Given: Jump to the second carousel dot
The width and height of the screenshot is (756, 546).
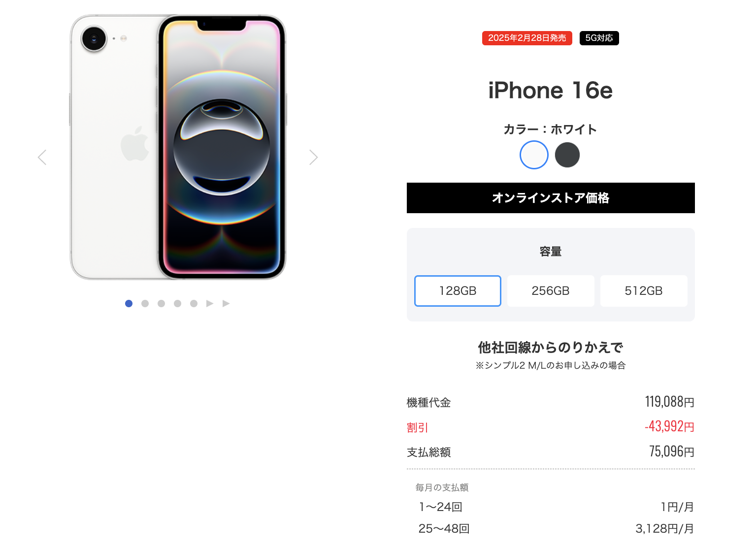Looking at the screenshot, I should pyautogui.click(x=145, y=303).
